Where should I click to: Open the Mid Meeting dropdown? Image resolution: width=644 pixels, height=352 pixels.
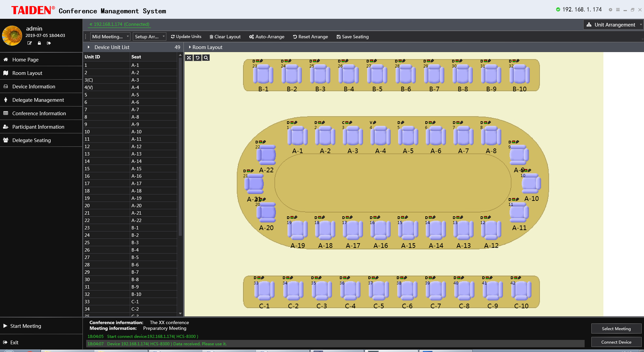pyautogui.click(x=110, y=37)
